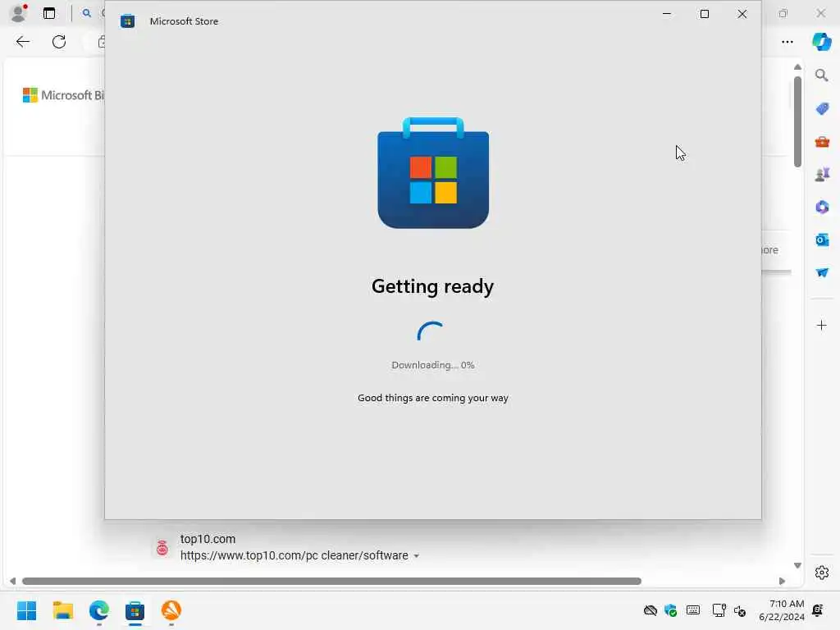Open Shopping tag icon in Edge sidebar
This screenshot has height=630, width=840.
pos(822,109)
